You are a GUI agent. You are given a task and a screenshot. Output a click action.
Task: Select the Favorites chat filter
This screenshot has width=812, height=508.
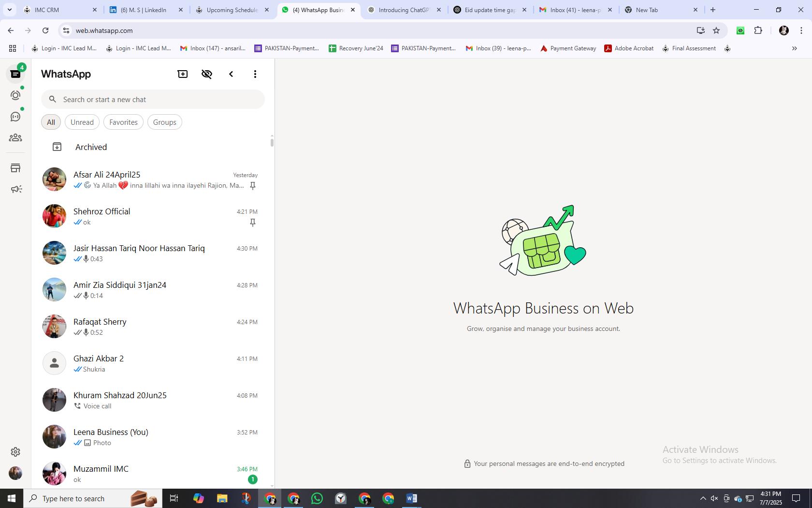pyautogui.click(x=123, y=122)
